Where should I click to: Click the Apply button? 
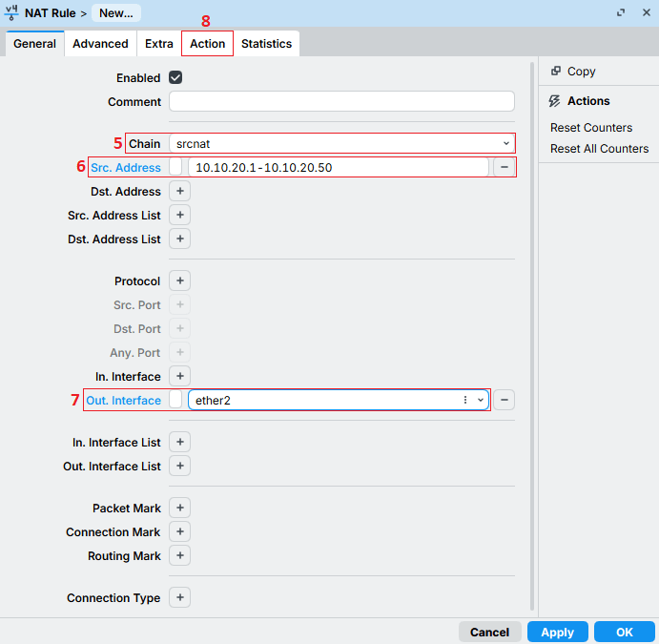557,632
